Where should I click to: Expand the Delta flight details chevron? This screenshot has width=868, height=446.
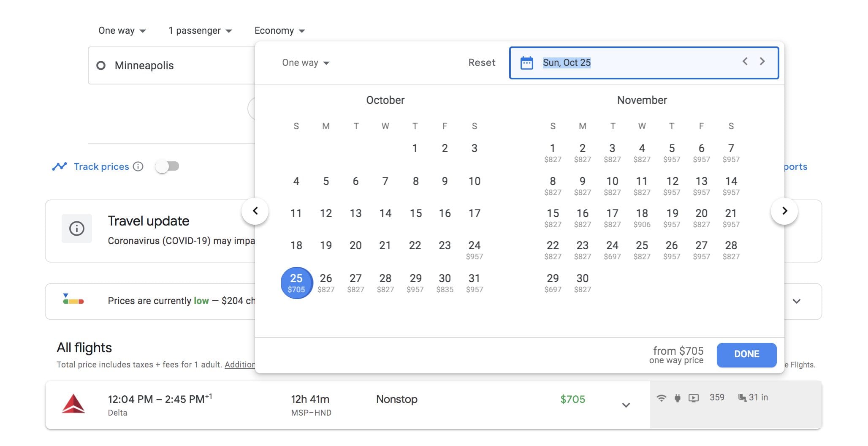click(x=625, y=405)
